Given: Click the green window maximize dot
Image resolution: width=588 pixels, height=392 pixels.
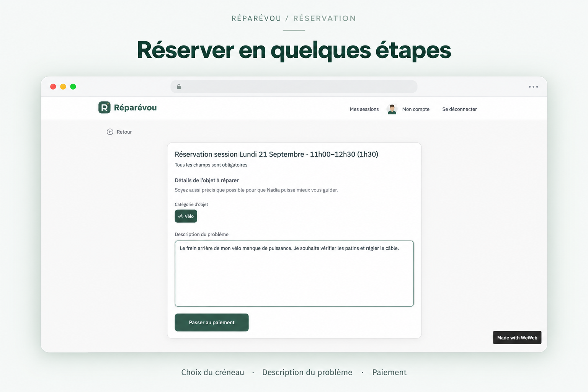Looking at the screenshot, I should pyautogui.click(x=73, y=87).
